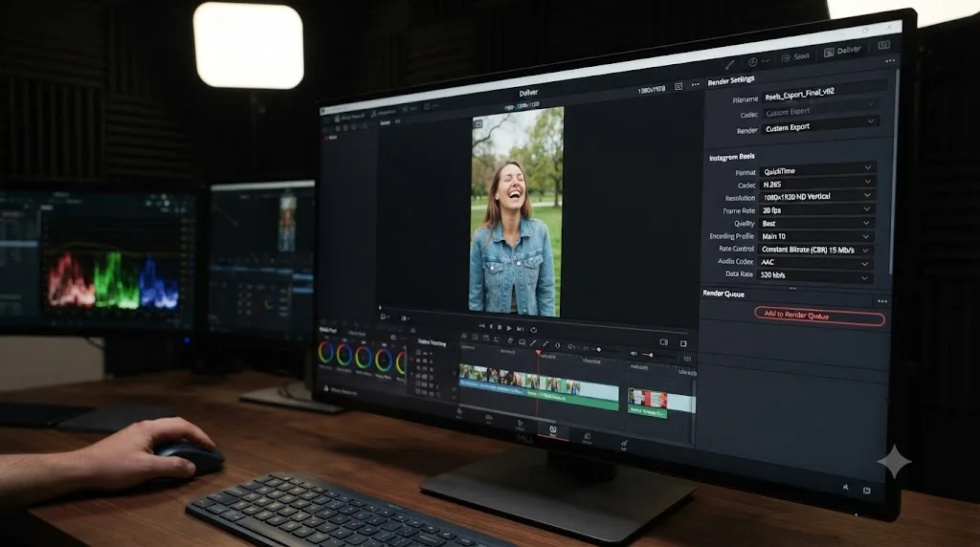The width and height of the screenshot is (980, 547).
Task: Click the viewer mode icon below viewer left corner
Action: (x=385, y=317)
